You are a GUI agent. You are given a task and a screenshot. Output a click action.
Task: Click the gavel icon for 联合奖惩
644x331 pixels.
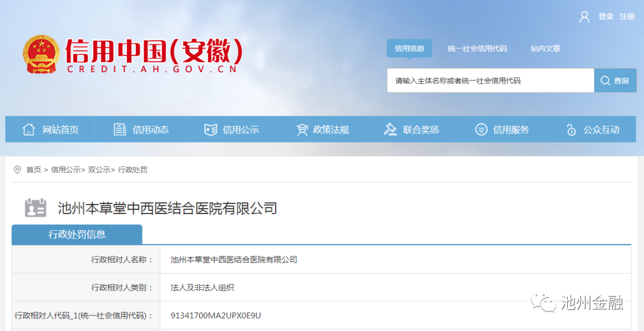[x=390, y=129]
